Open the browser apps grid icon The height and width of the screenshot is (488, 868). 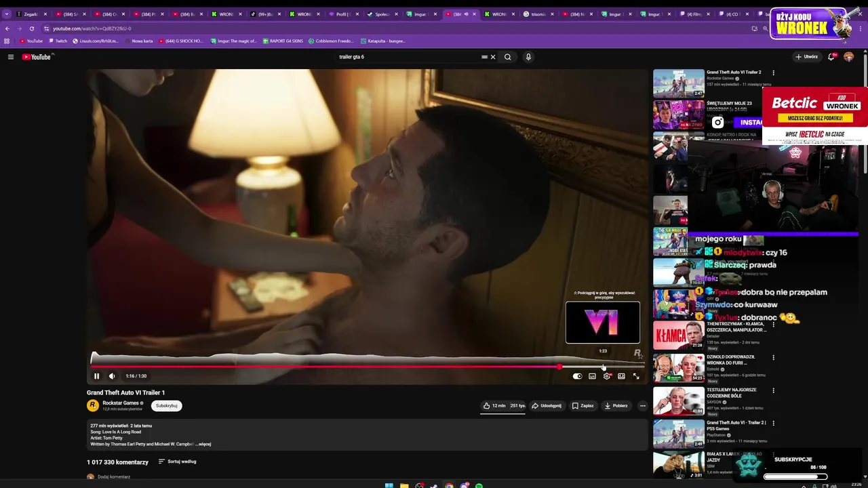tap(7, 41)
